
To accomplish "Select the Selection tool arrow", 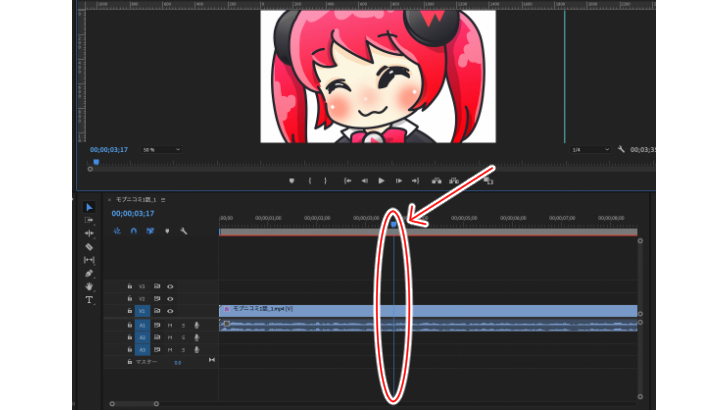I will tap(89, 207).
